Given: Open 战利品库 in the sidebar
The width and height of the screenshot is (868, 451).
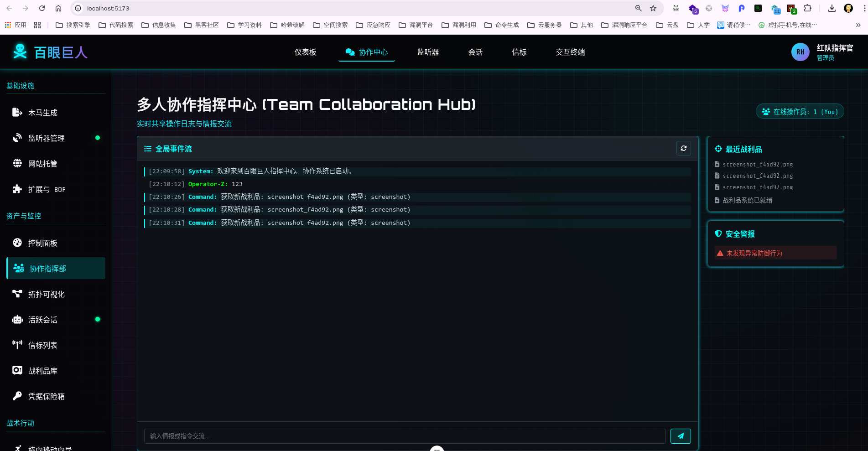Looking at the screenshot, I should coord(42,371).
